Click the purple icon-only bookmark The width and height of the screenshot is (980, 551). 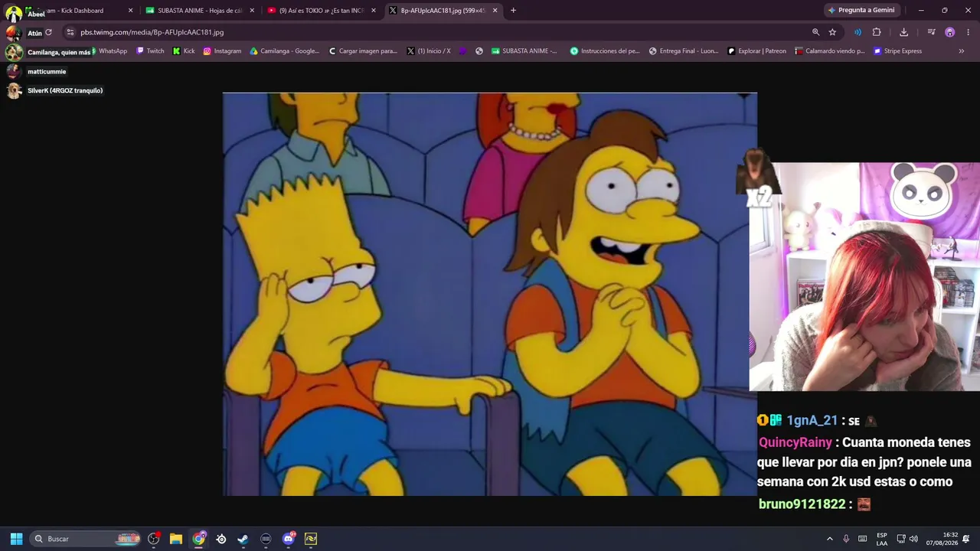click(462, 51)
